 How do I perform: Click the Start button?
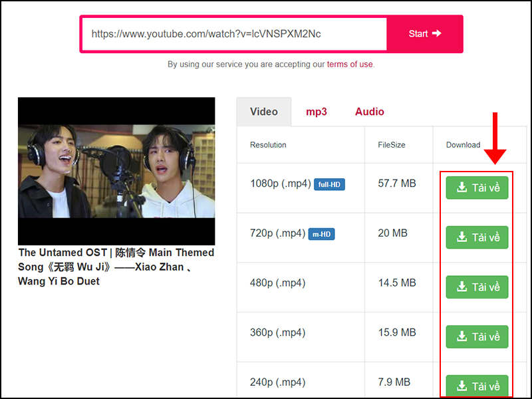[x=424, y=33]
